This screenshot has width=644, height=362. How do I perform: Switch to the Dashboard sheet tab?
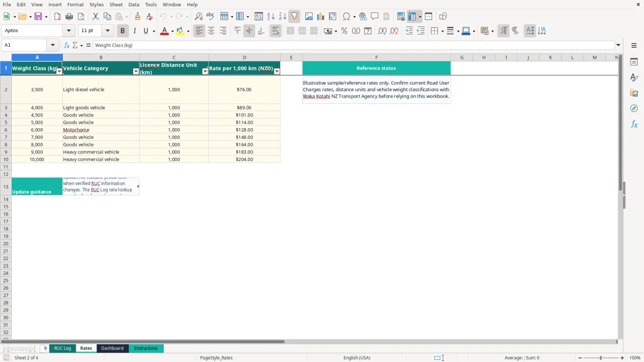[112, 348]
